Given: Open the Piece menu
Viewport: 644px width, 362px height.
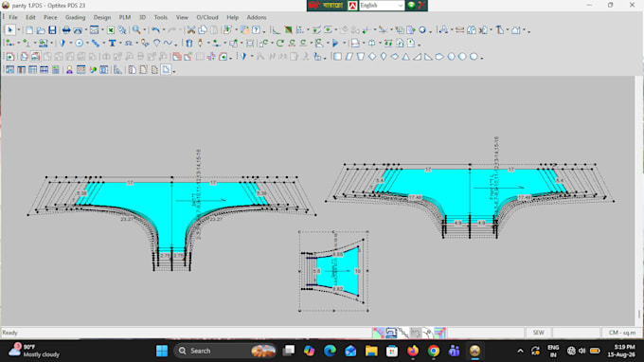Looking at the screenshot, I should (50, 17).
